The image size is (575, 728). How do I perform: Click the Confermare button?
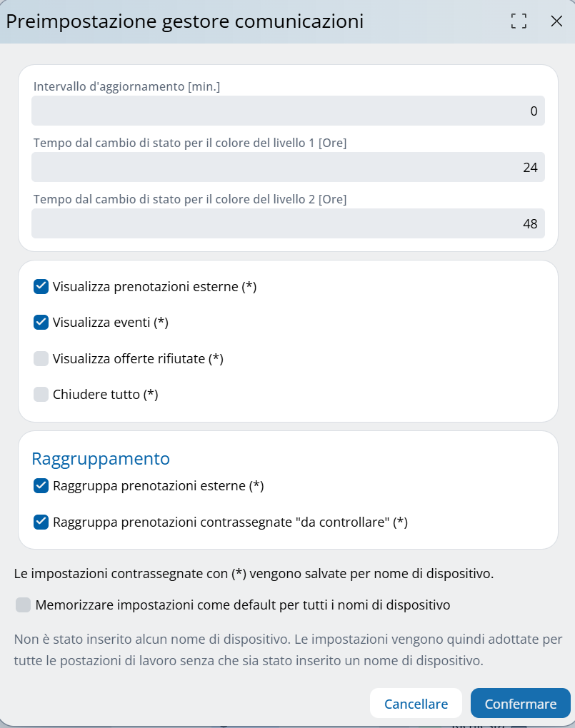pyautogui.click(x=520, y=704)
